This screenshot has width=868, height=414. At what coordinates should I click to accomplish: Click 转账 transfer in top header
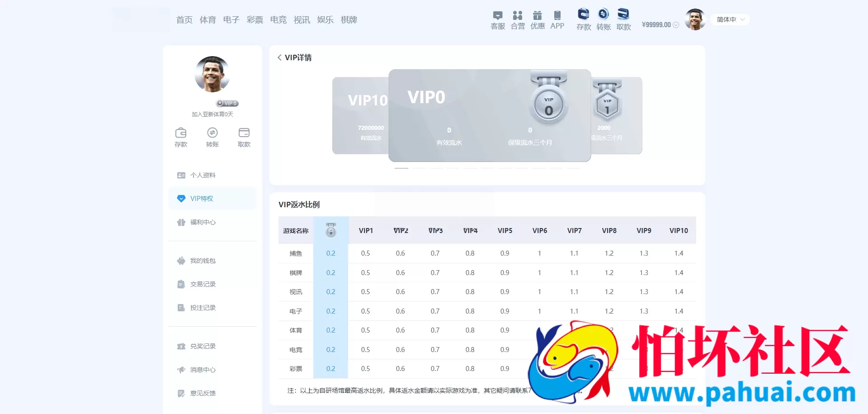click(604, 20)
